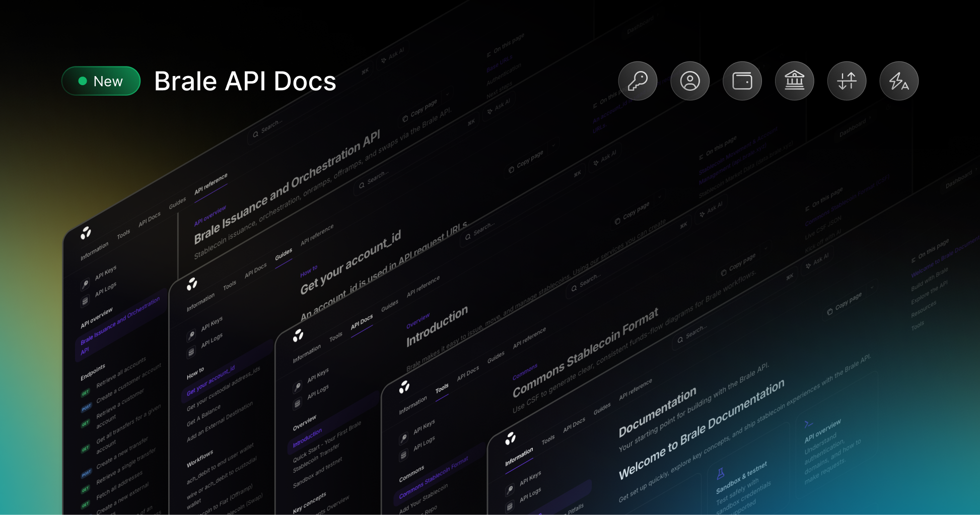Click the user account circle icon

(690, 81)
